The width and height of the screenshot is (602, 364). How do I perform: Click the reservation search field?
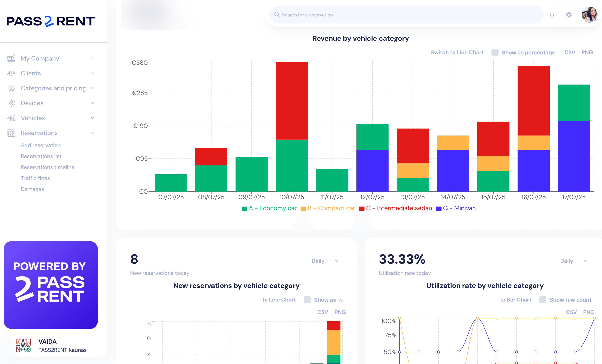point(406,15)
